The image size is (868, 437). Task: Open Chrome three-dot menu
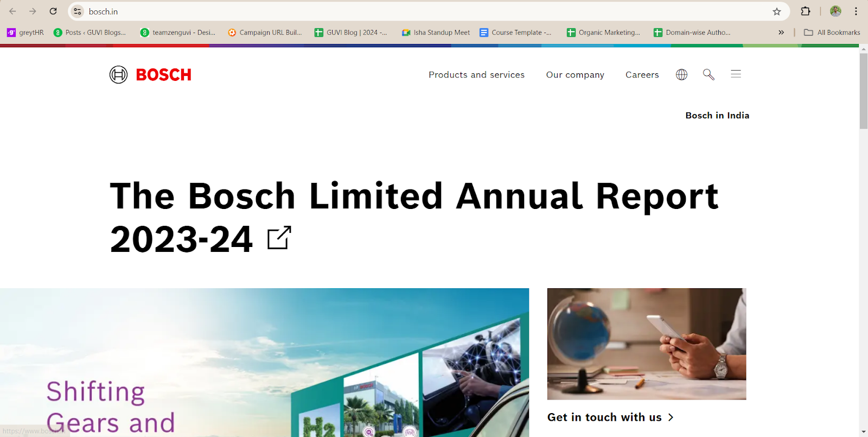pos(856,11)
